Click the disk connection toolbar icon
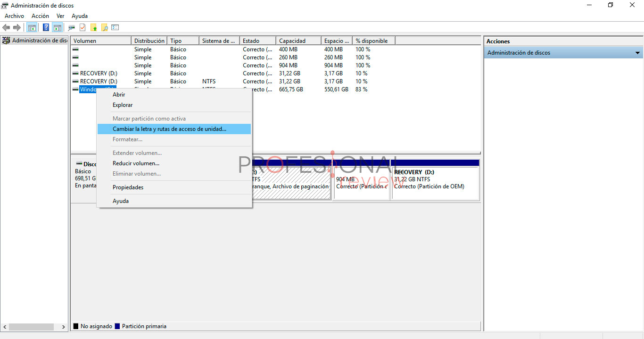The image size is (644, 339). [x=72, y=27]
